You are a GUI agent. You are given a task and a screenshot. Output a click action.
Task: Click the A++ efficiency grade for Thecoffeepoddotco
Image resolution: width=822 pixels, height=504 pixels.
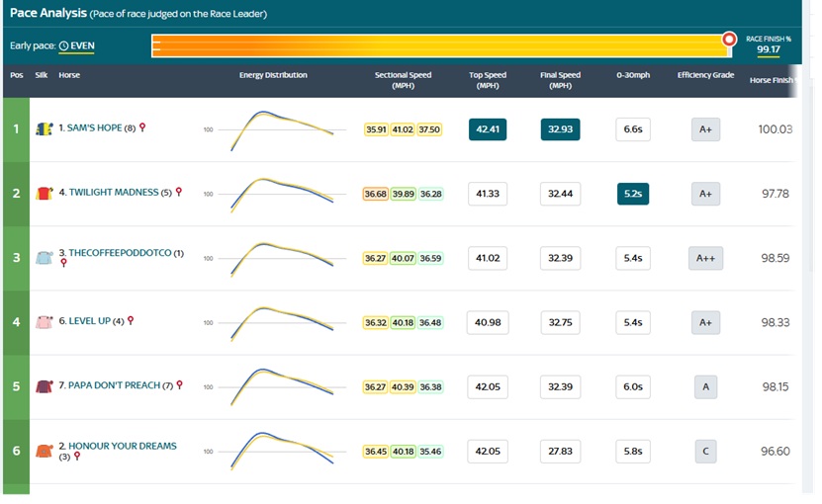click(x=705, y=258)
